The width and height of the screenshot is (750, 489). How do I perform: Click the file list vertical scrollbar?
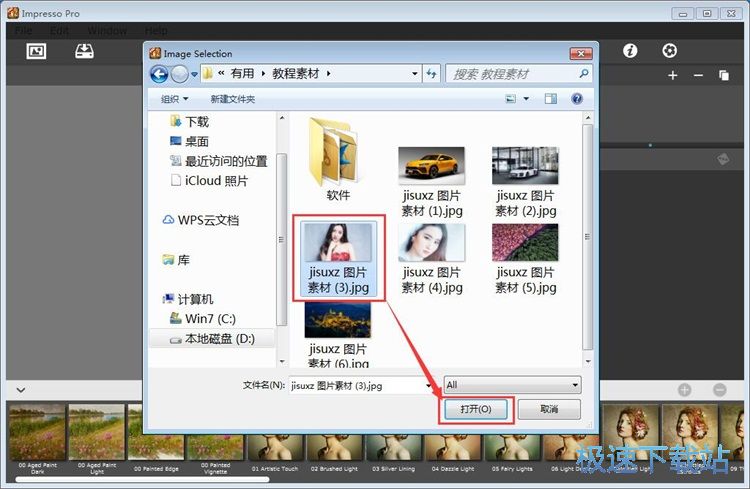[x=587, y=238]
